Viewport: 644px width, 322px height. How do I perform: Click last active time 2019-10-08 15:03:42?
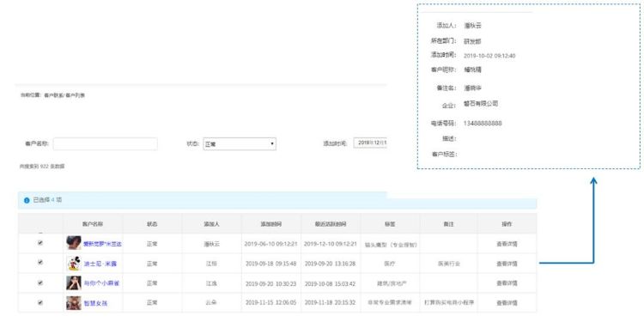pyautogui.click(x=331, y=283)
